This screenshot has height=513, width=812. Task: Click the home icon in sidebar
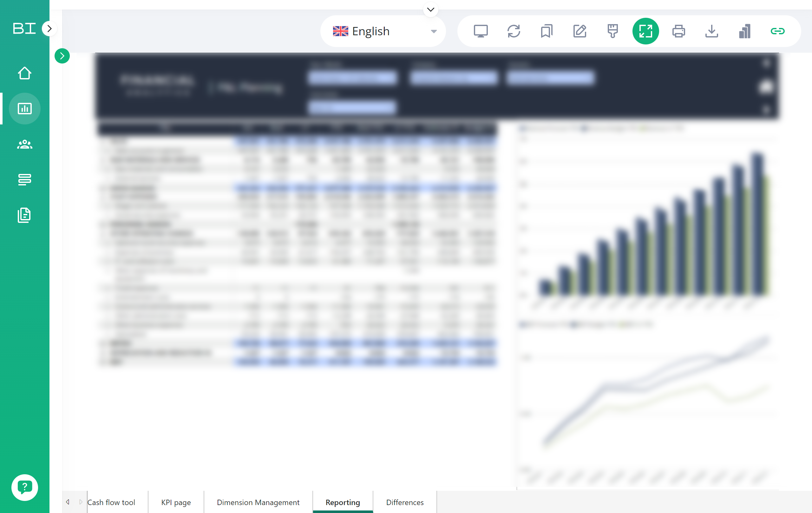25,73
